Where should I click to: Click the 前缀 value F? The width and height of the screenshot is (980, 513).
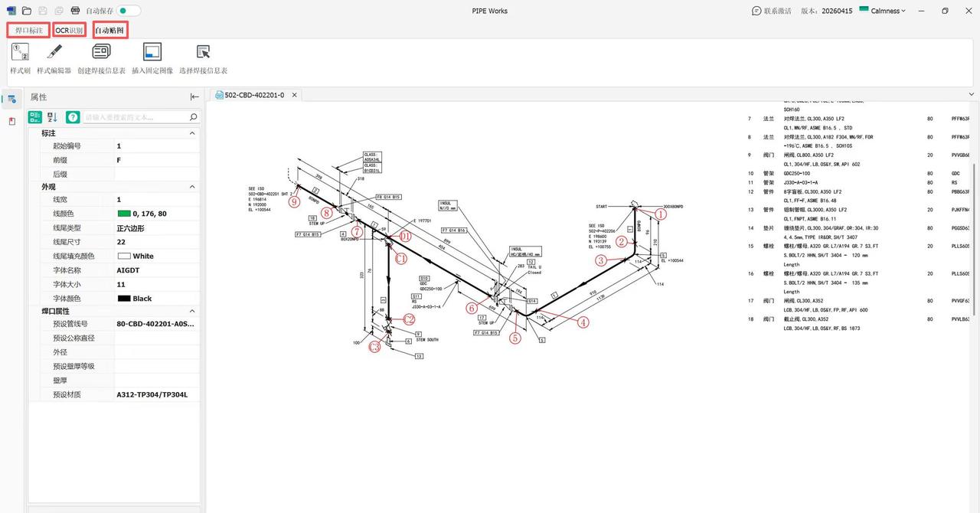click(x=157, y=160)
